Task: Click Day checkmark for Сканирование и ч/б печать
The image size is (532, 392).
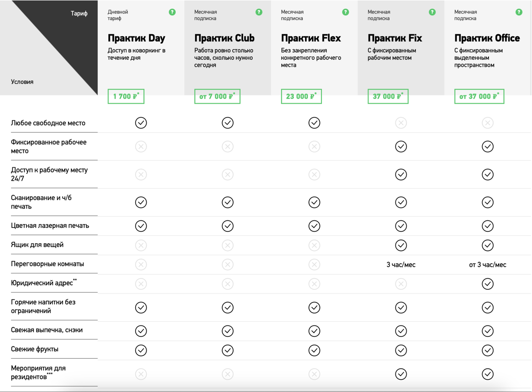Action: coord(141,203)
